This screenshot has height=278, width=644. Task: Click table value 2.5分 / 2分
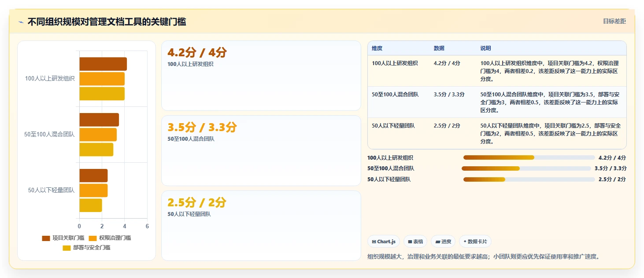point(447,126)
